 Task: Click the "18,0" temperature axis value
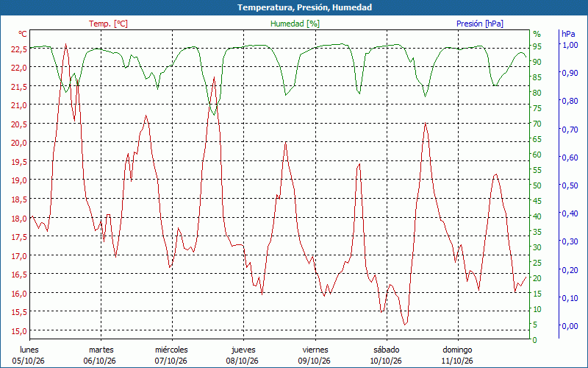(x=20, y=218)
